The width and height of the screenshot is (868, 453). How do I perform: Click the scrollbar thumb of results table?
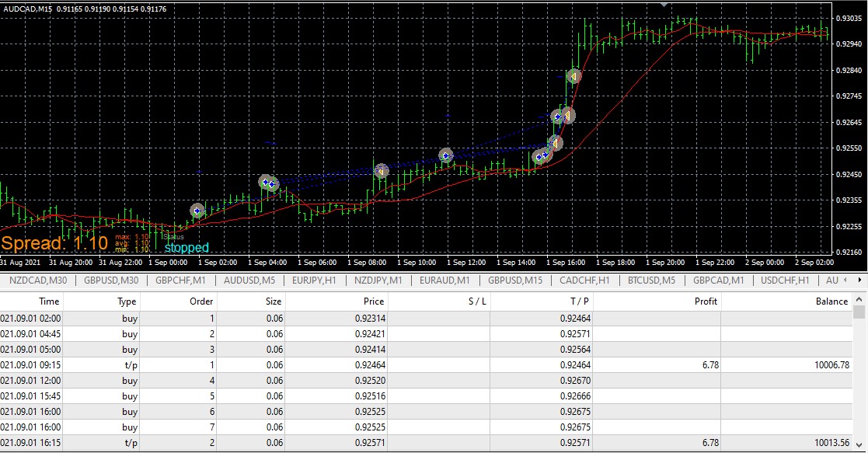[859, 312]
